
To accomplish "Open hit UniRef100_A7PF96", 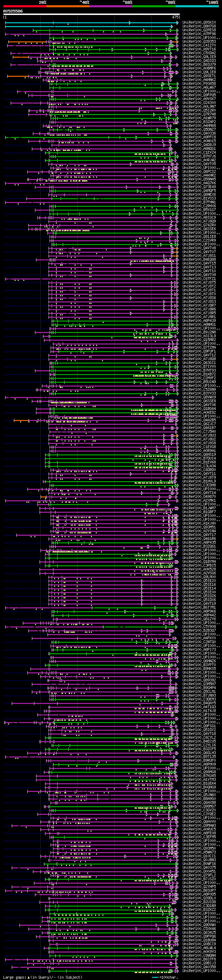I will pyautogui.click(x=199, y=34).
